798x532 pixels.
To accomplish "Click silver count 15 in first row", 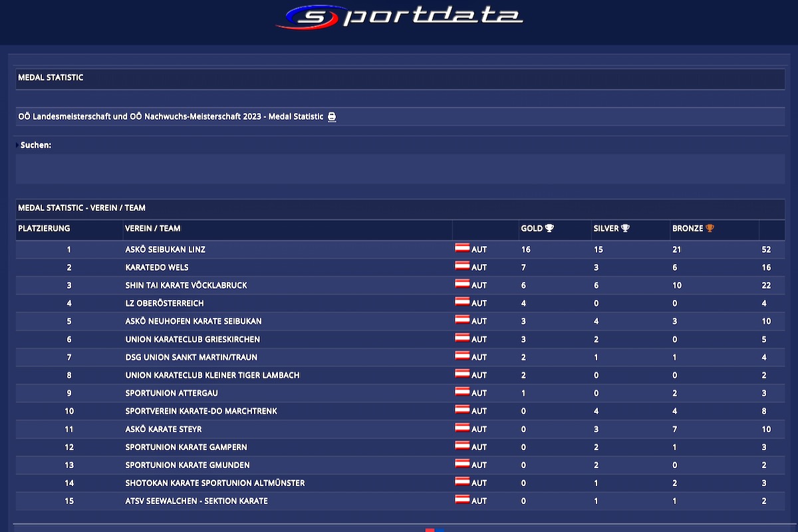I will (x=598, y=250).
